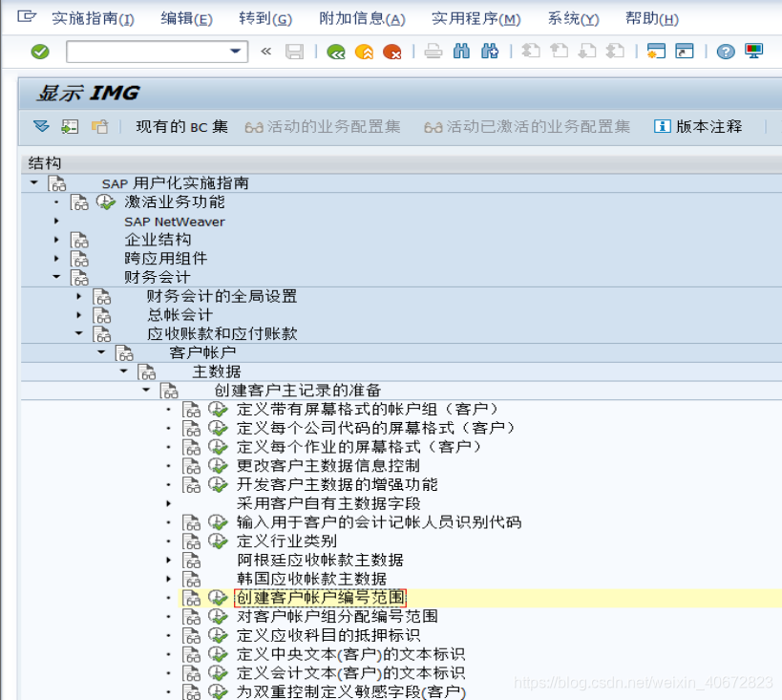Click the green Back icon
The width and height of the screenshot is (782, 700).
click(336, 52)
